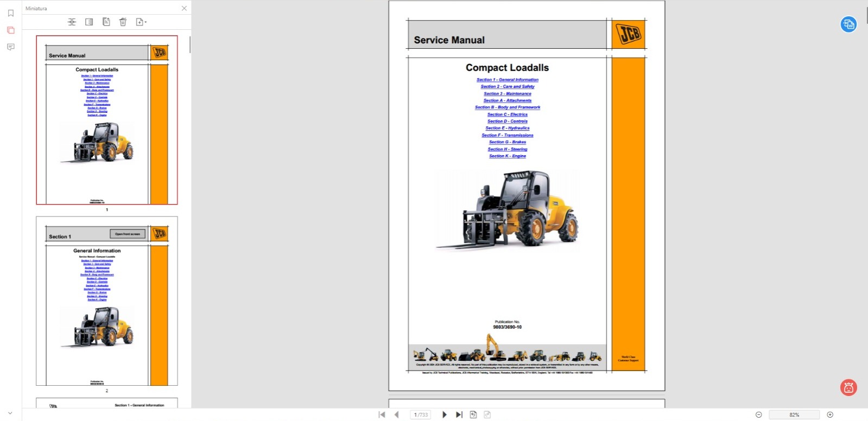Click publication number 9803/3690-10
Image resolution: width=868 pixels, height=421 pixels.
tap(508, 327)
